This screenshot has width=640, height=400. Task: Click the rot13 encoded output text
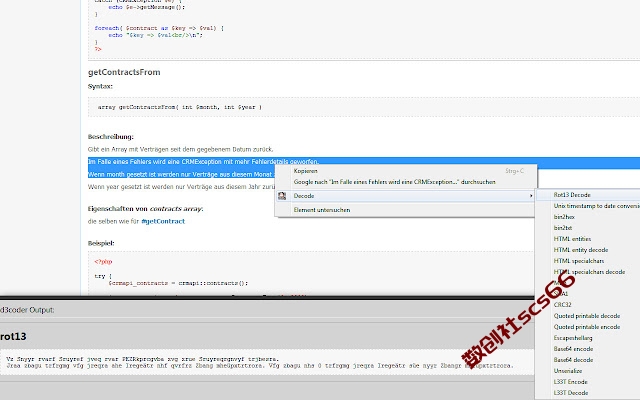tap(260, 362)
